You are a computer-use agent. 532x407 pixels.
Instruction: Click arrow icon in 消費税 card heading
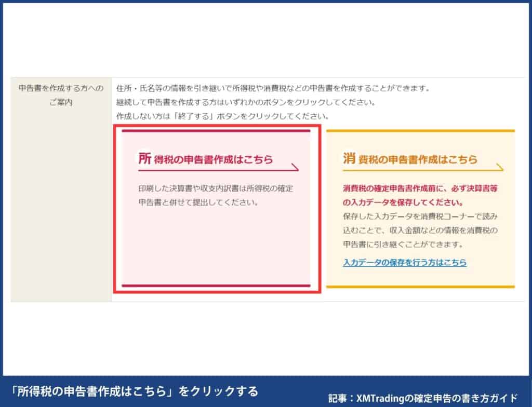499,167
